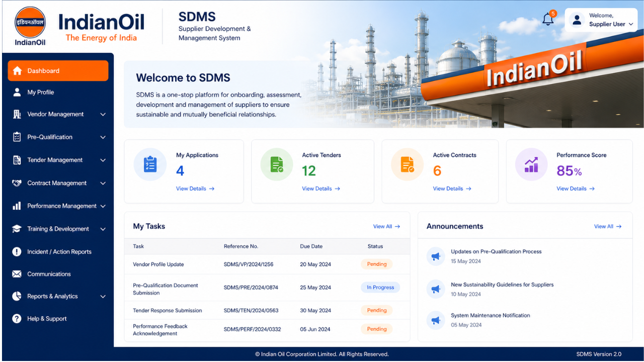644x362 pixels.
Task: Click the Vendor Profile Update task
Action: pos(158,264)
